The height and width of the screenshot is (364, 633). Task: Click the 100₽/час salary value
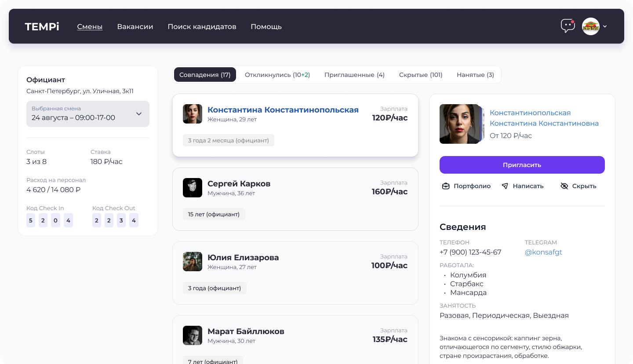[390, 266]
